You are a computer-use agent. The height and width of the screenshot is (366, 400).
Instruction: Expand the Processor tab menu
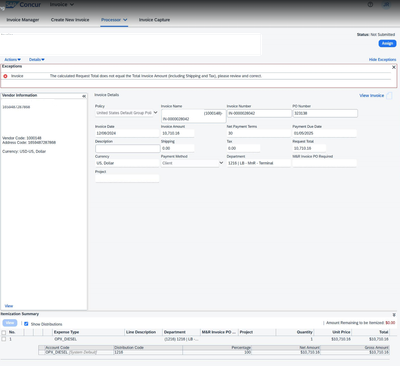114,20
